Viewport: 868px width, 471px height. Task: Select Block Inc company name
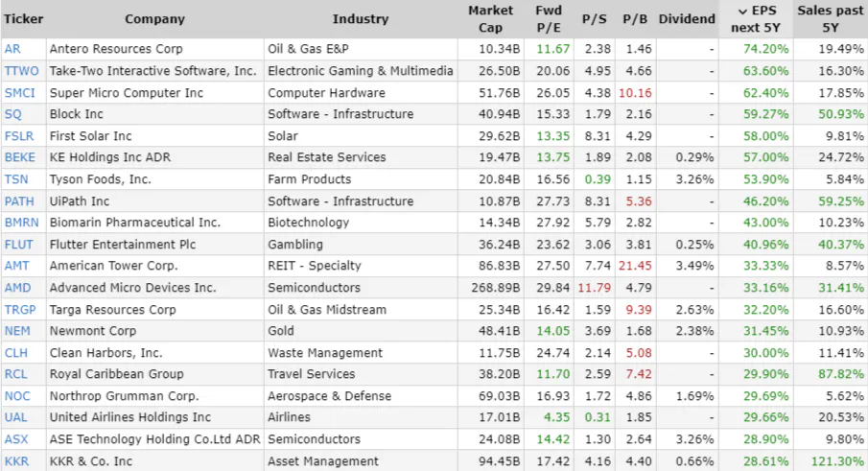77,114
